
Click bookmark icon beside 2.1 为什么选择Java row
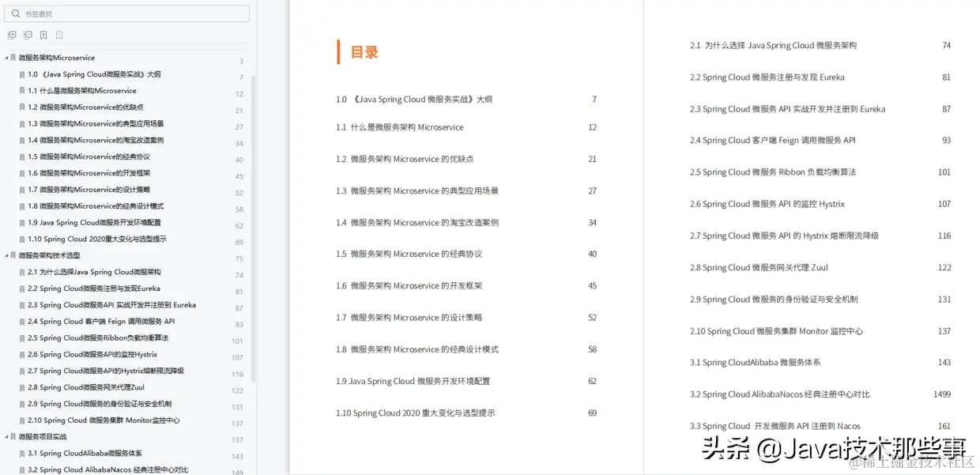(22, 272)
